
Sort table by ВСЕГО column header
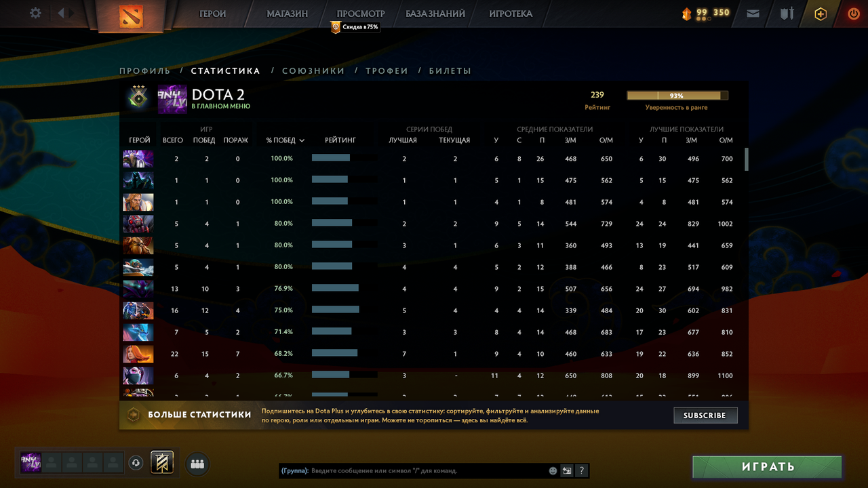pos(173,140)
